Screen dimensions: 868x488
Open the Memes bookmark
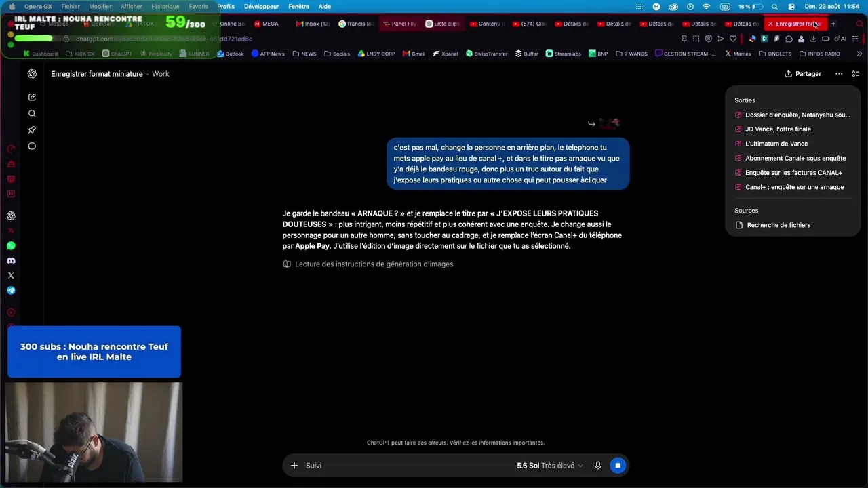coord(738,54)
